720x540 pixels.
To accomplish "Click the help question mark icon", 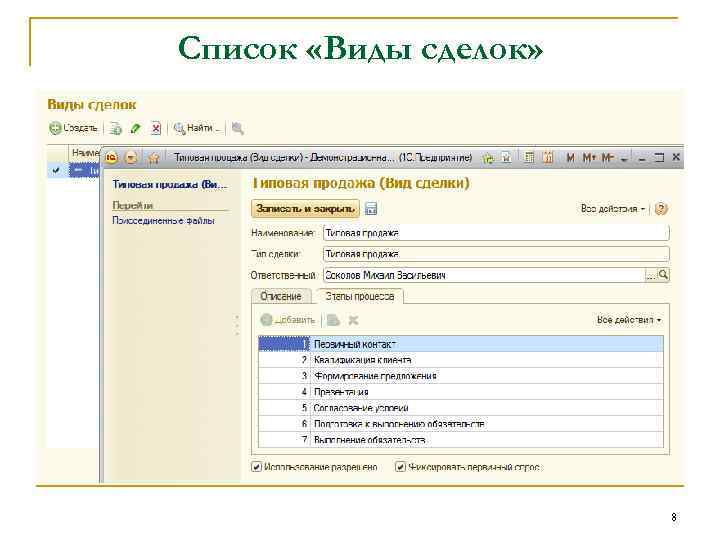I will tap(661, 209).
